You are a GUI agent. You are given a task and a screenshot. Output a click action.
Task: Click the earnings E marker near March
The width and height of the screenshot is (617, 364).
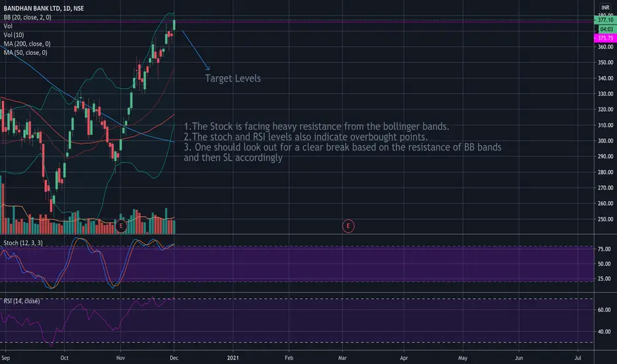click(348, 226)
